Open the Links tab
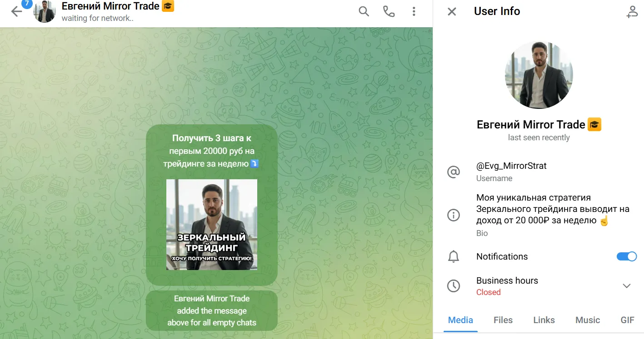Screen dimensions: 644x339 tap(544, 320)
